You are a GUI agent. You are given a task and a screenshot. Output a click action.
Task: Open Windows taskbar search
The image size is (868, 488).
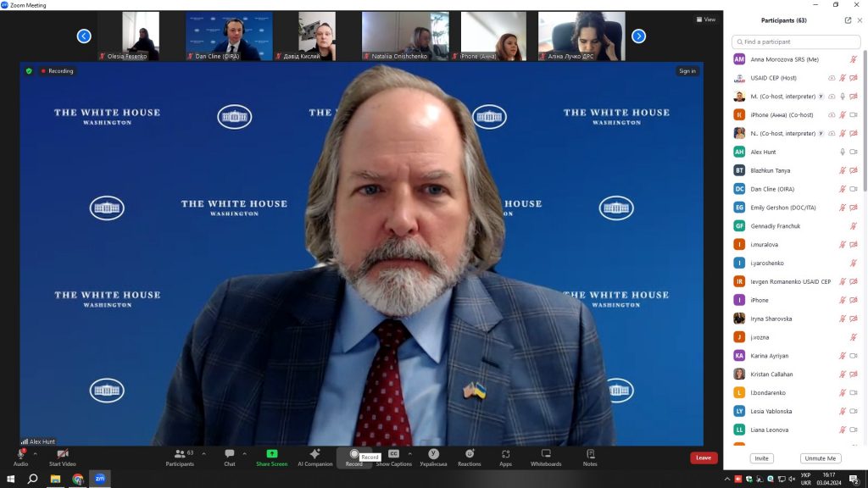[x=33, y=479]
